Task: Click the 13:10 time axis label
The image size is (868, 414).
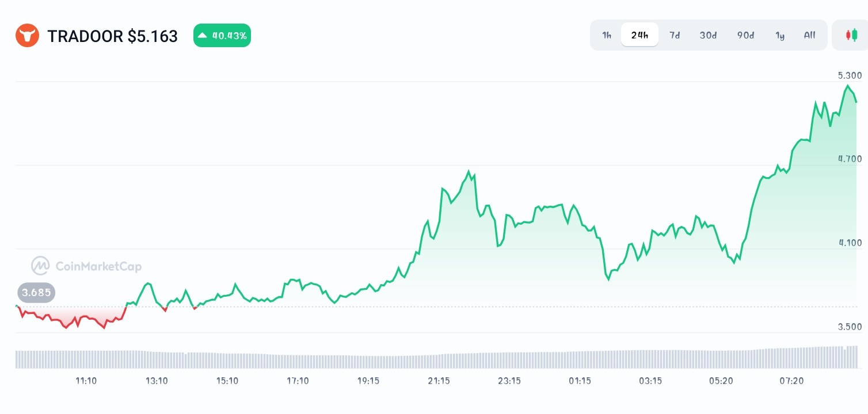Action: (157, 381)
